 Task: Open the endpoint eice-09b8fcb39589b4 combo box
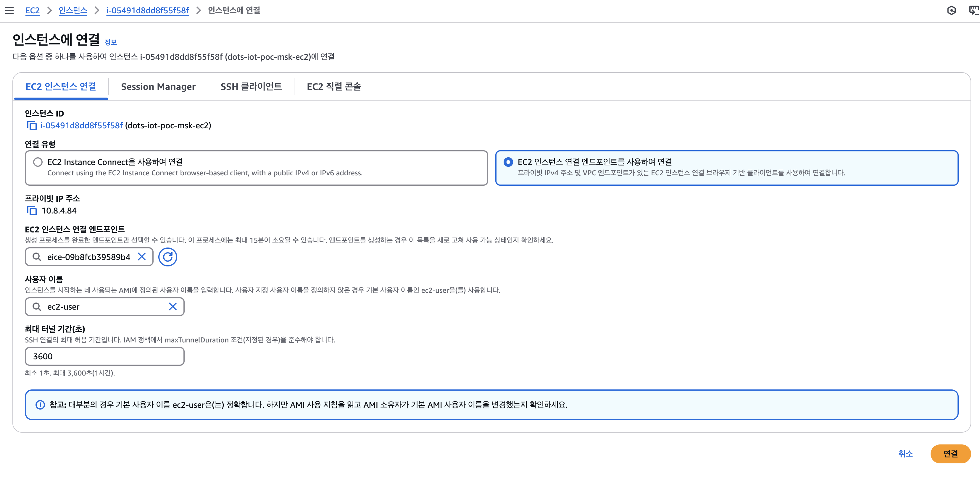[x=88, y=257]
